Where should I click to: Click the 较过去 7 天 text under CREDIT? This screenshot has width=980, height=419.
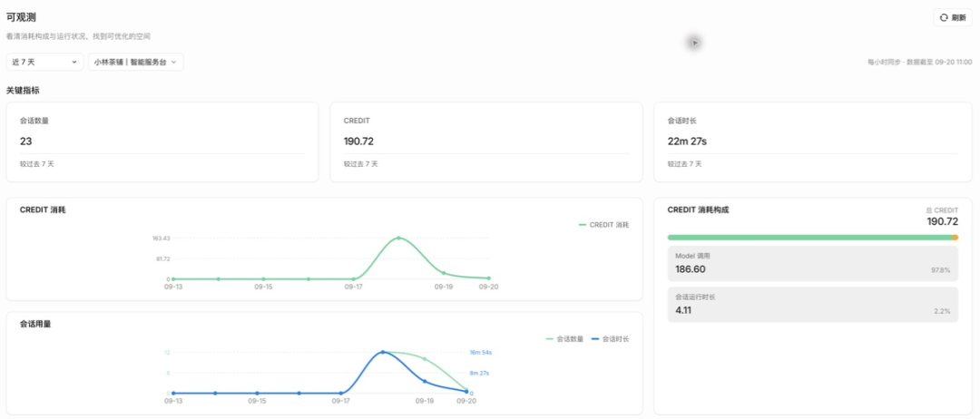tap(360, 164)
